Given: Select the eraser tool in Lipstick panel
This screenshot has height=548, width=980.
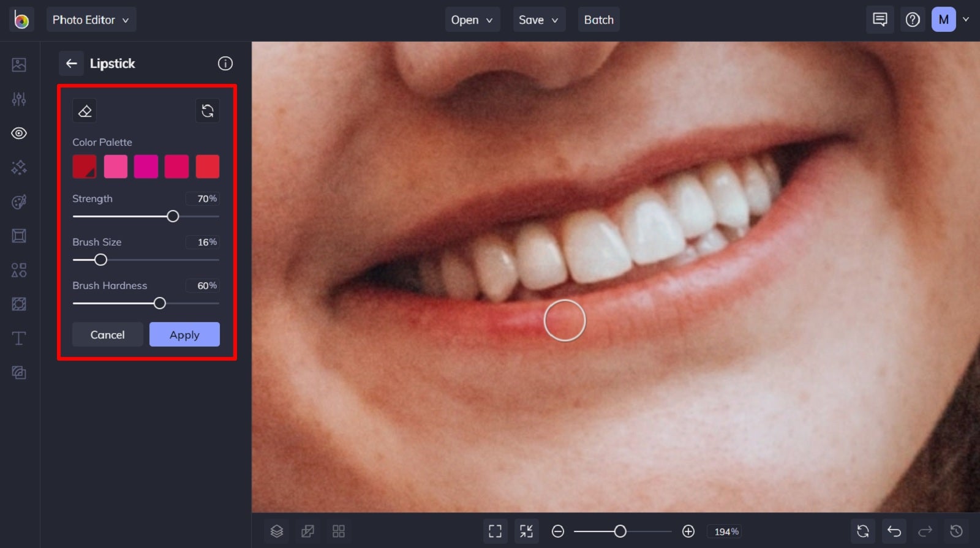Looking at the screenshot, I should [85, 111].
